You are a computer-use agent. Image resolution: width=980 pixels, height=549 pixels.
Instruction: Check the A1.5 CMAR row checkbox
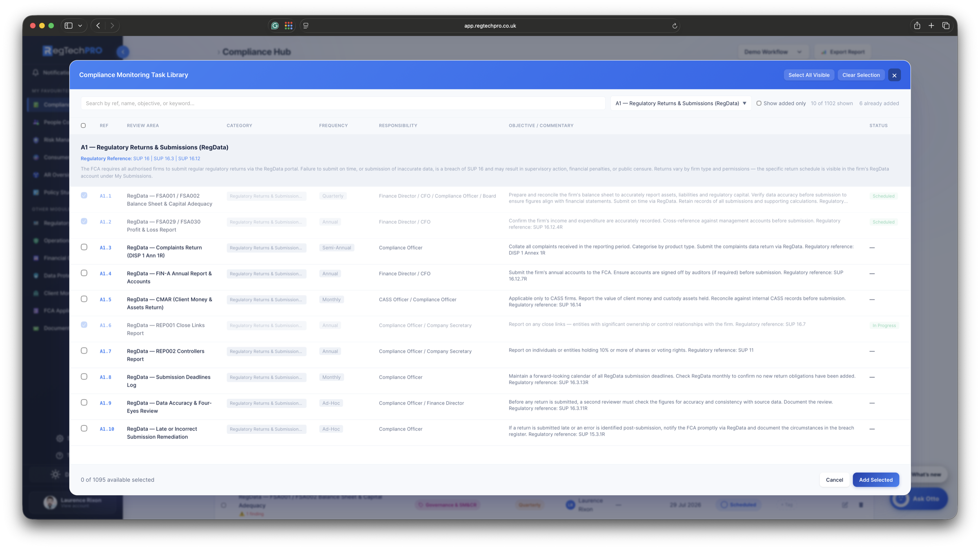click(84, 299)
